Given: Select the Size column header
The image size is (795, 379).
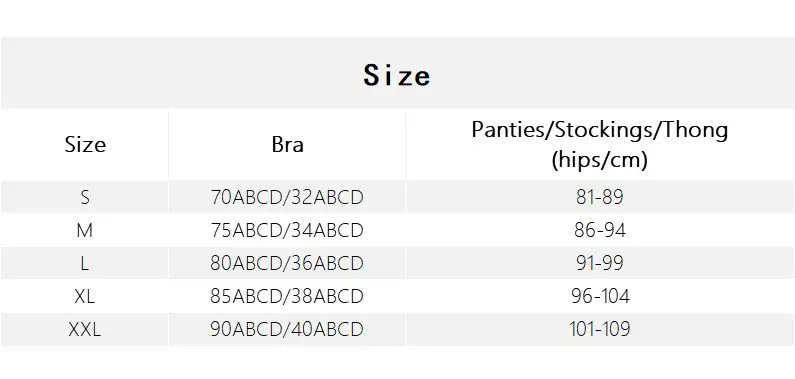Looking at the screenshot, I should coord(85,145).
